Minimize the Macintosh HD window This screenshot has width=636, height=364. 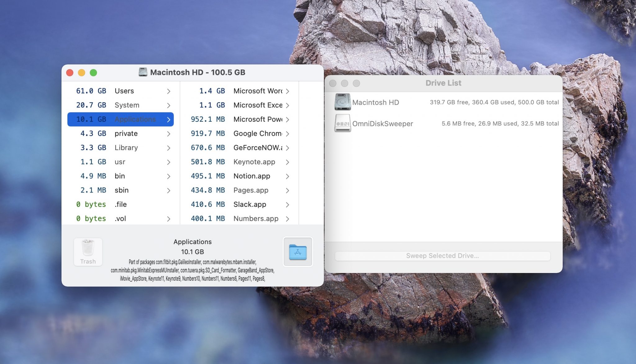pos(82,73)
